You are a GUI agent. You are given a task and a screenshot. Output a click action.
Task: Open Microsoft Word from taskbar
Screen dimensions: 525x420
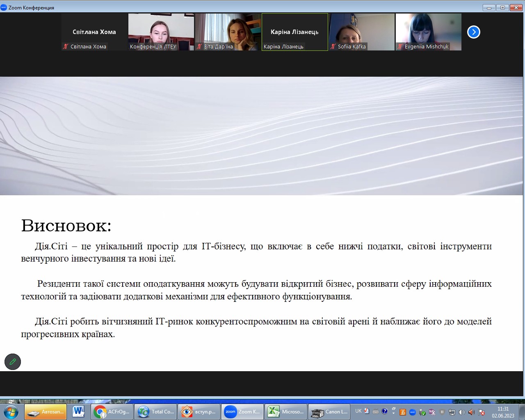(78, 411)
